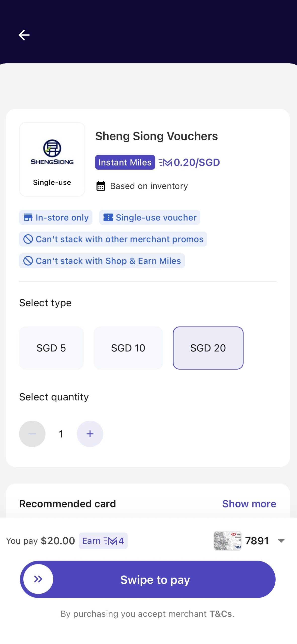Tap the no-stack icon for merchant promos
Image resolution: width=297 pixels, height=644 pixels.
point(28,239)
